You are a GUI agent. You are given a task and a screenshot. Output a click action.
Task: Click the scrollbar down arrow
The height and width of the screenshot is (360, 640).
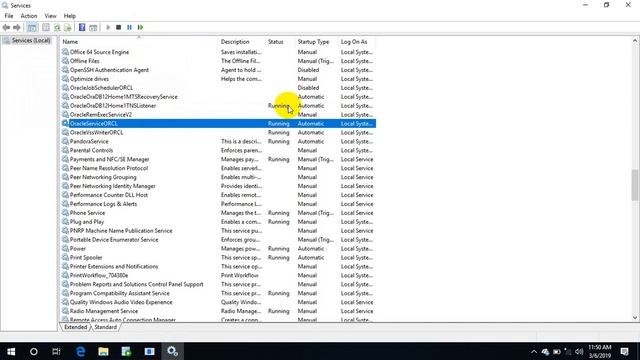[x=635, y=318]
